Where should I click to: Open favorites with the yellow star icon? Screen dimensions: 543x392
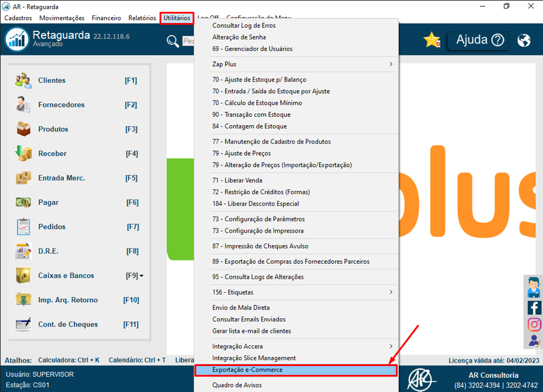coord(431,40)
